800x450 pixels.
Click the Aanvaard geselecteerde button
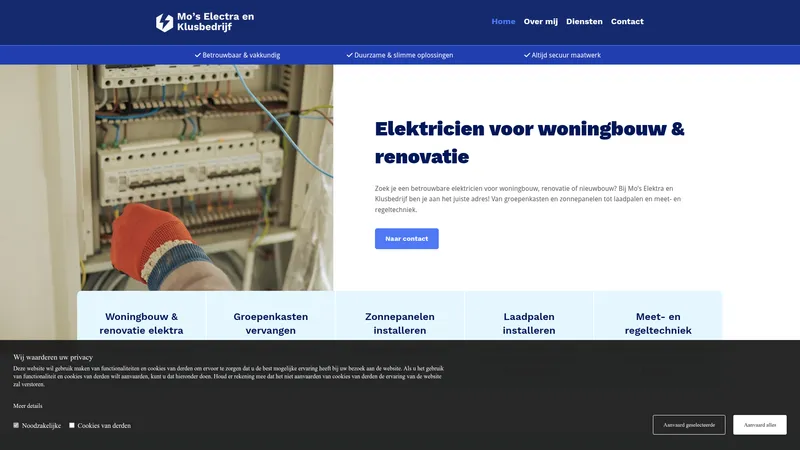689,425
